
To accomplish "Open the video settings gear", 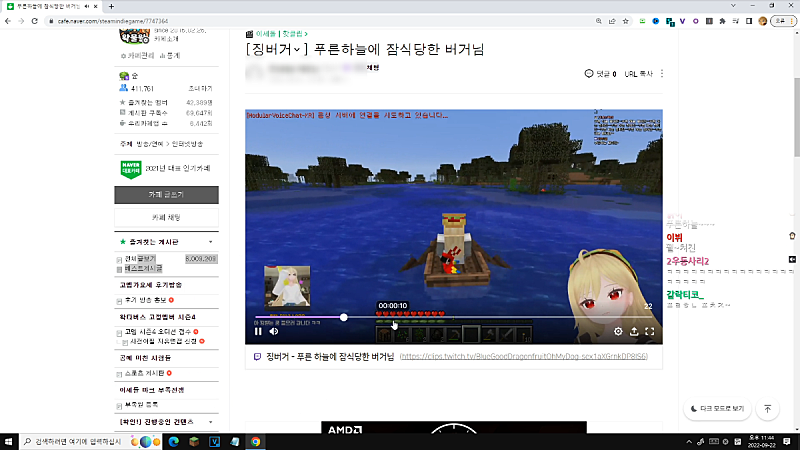I will [x=618, y=332].
